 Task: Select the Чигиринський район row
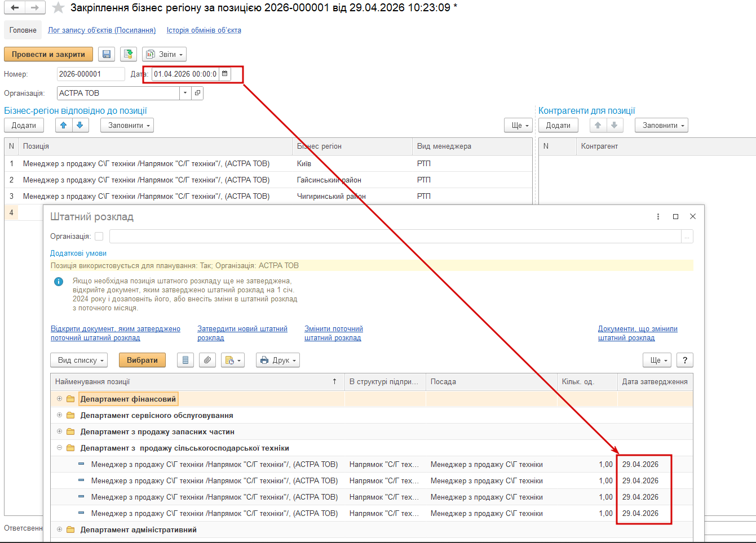tap(268, 196)
